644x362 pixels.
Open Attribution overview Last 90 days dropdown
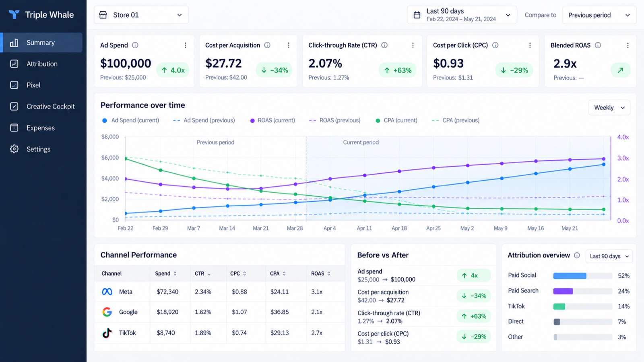[609, 256]
